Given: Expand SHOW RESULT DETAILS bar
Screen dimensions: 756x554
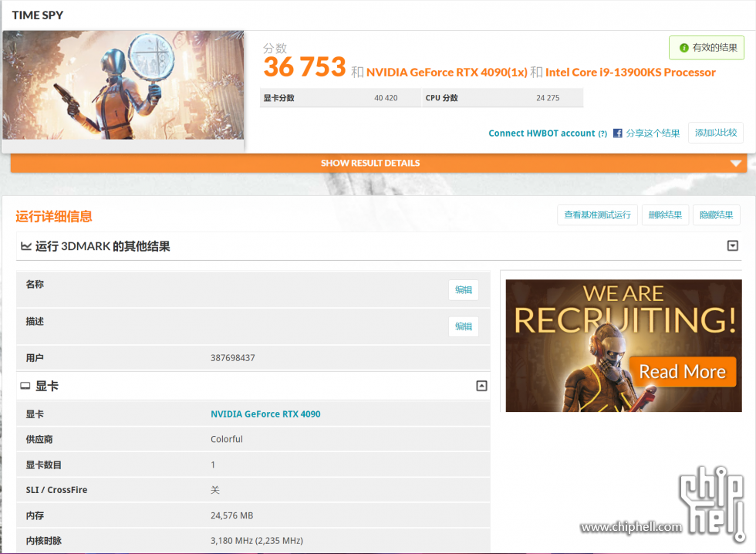Looking at the screenshot, I should [379, 163].
